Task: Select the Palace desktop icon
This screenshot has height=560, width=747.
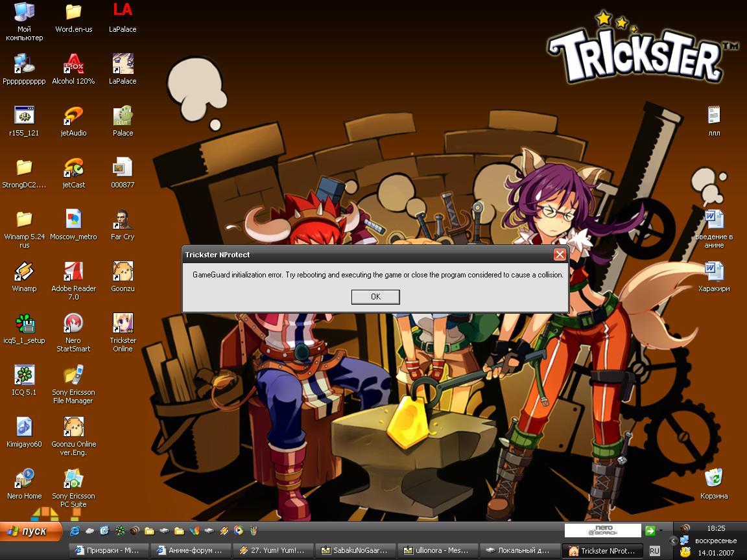Action: (x=123, y=121)
